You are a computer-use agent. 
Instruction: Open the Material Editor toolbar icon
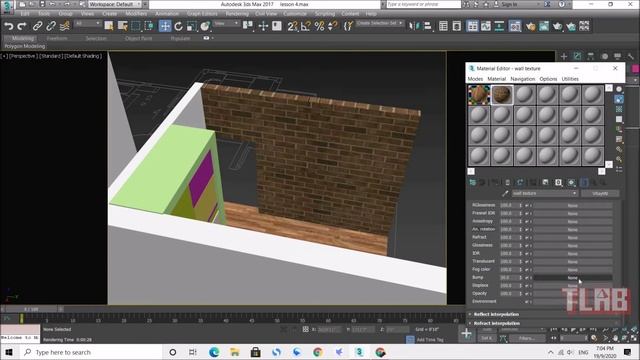click(515, 26)
